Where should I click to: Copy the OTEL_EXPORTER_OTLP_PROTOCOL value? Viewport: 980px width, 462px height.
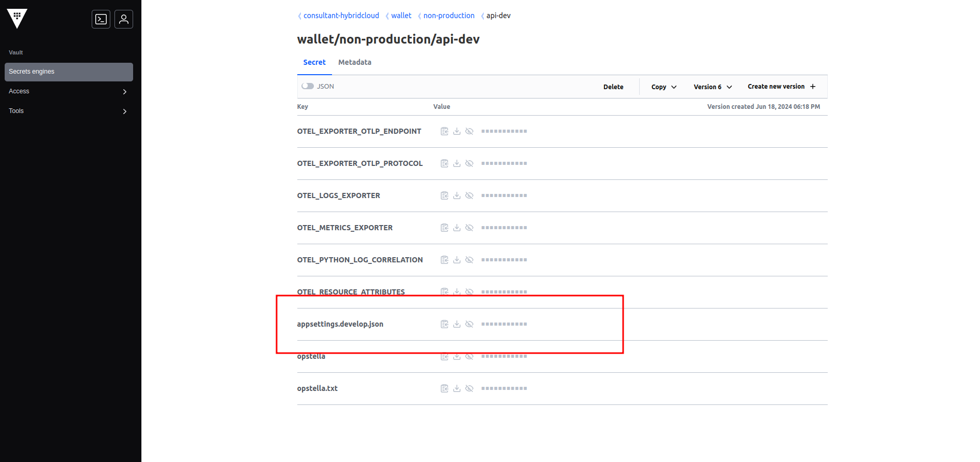[x=444, y=163]
